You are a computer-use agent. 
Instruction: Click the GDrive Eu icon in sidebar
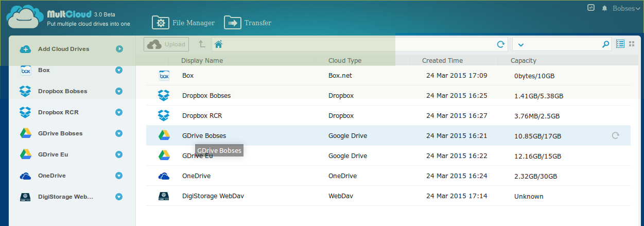tap(26, 154)
